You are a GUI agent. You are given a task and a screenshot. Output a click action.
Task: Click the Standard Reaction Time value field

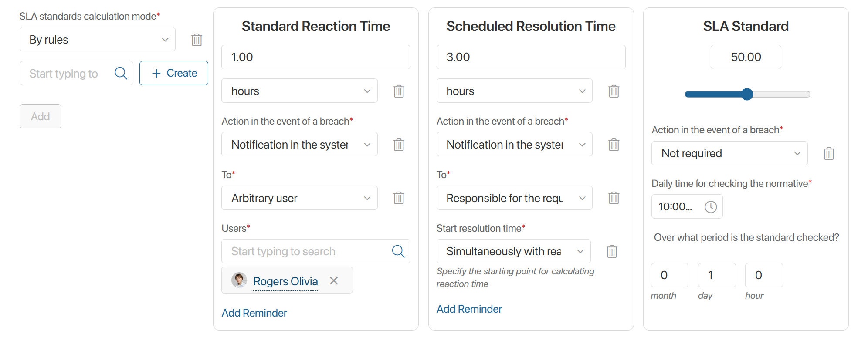315,57
